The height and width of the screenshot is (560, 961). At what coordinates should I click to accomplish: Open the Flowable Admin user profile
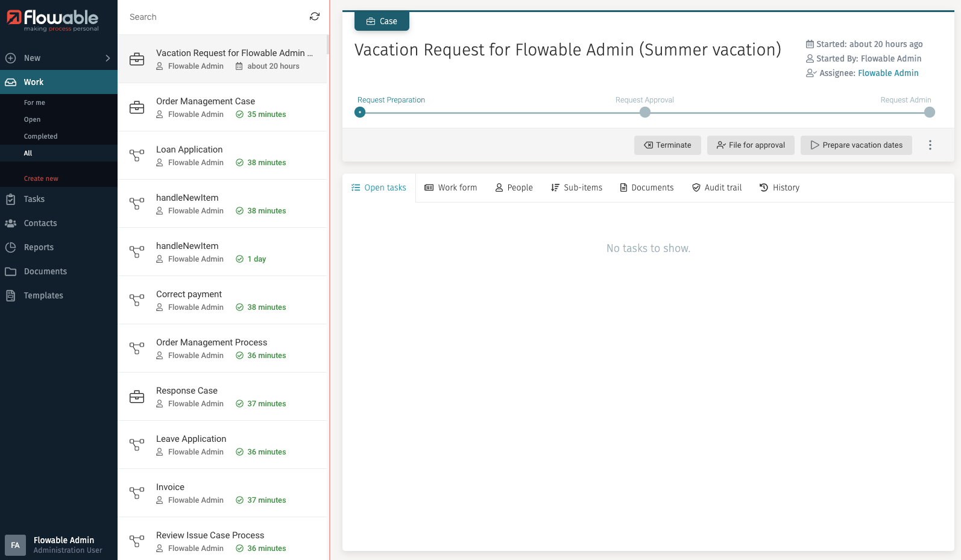coord(58,544)
